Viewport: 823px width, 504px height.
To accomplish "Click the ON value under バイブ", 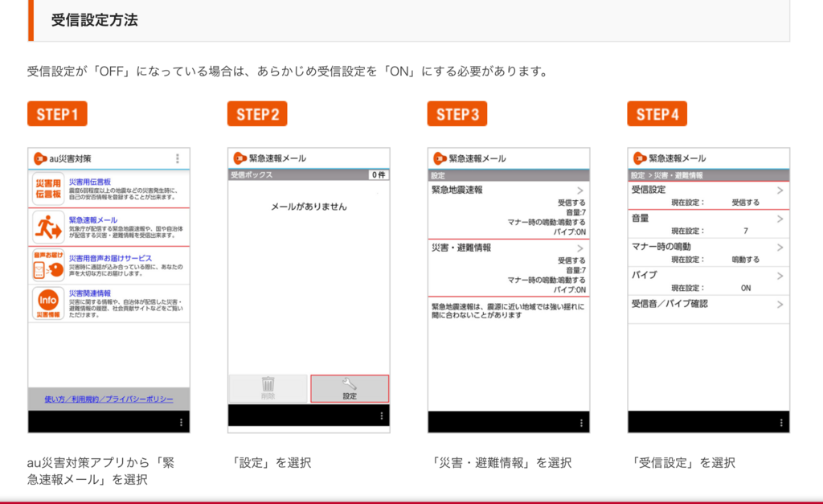I will click(745, 289).
